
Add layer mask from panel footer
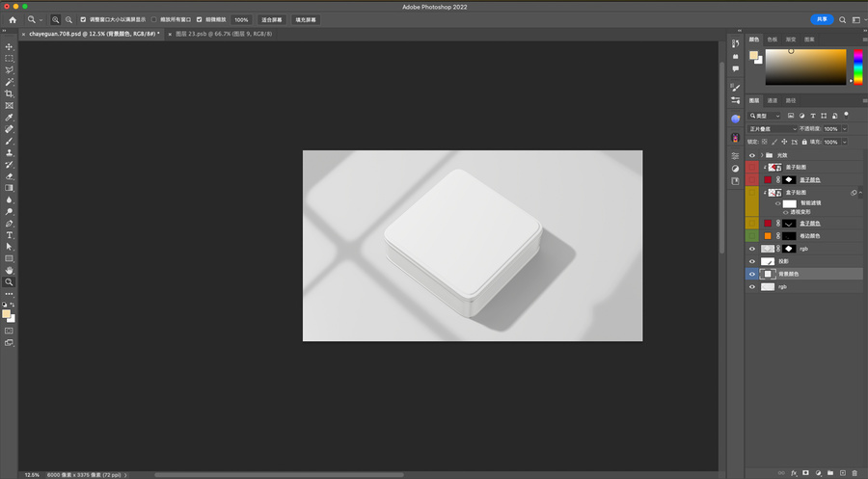(x=805, y=473)
